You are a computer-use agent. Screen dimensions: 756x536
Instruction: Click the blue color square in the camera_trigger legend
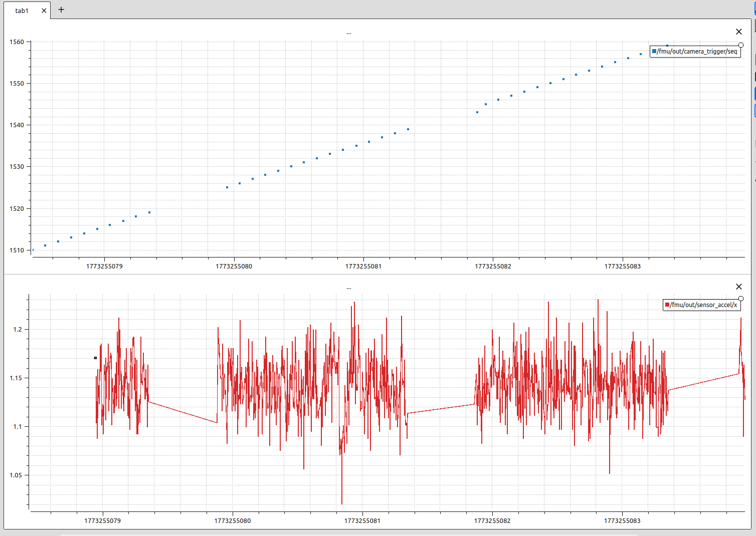click(x=654, y=51)
